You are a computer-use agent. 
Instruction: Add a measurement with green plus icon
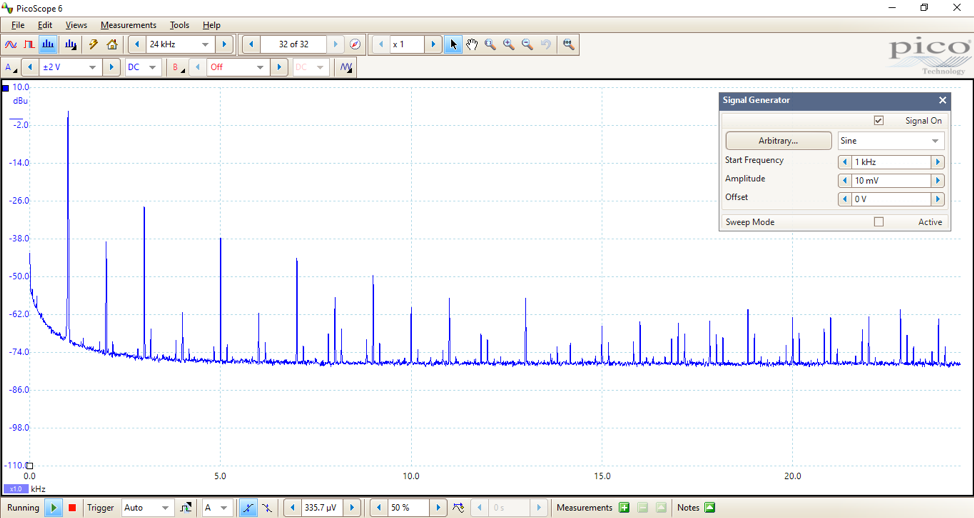coord(624,507)
